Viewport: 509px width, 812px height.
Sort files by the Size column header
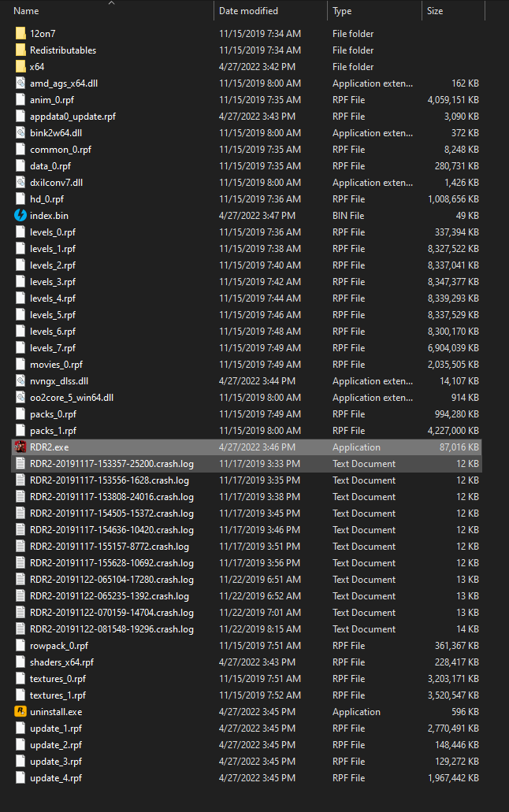(x=435, y=11)
